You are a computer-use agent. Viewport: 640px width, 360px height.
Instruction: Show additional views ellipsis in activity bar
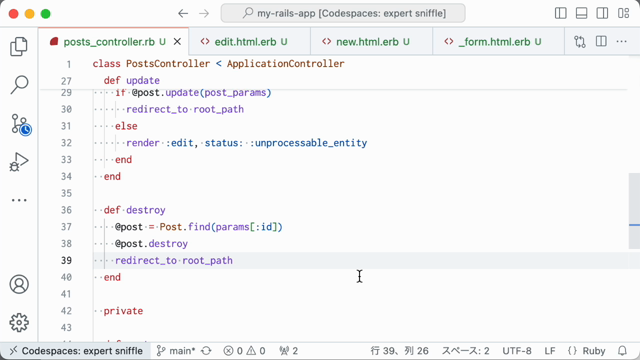tap(19, 200)
